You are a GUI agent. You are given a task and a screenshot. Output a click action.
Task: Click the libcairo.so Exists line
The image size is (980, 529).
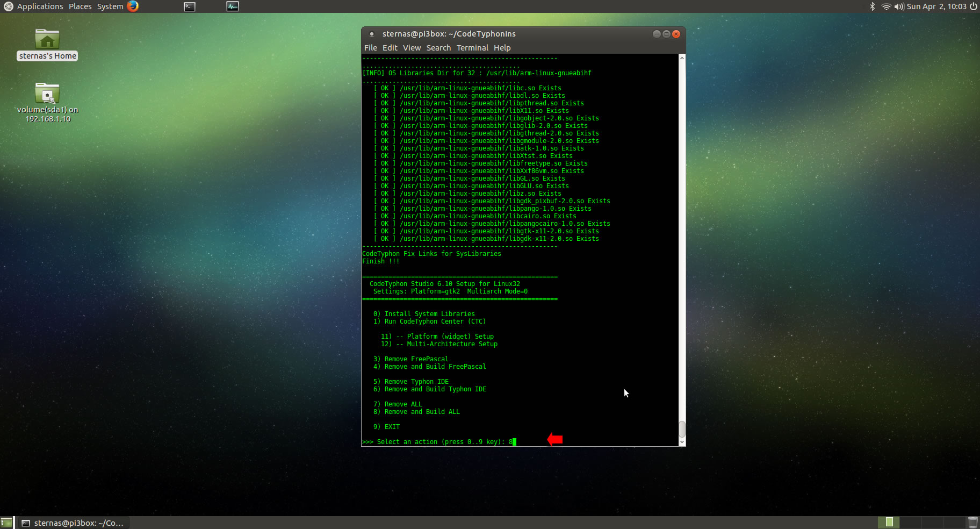(475, 216)
